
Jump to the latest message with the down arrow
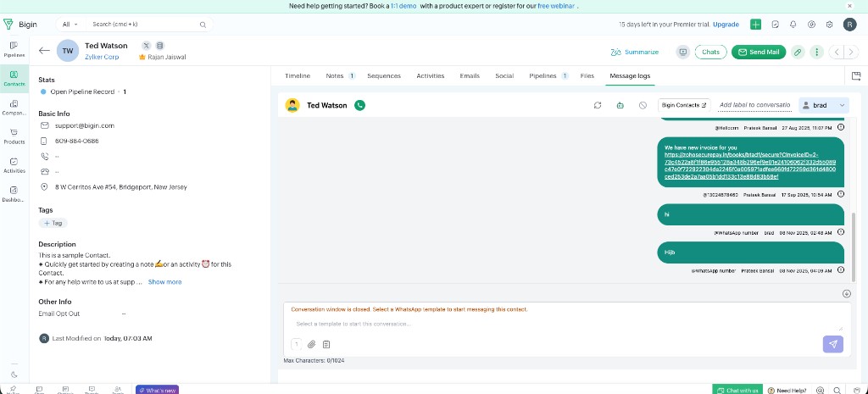pos(847,294)
